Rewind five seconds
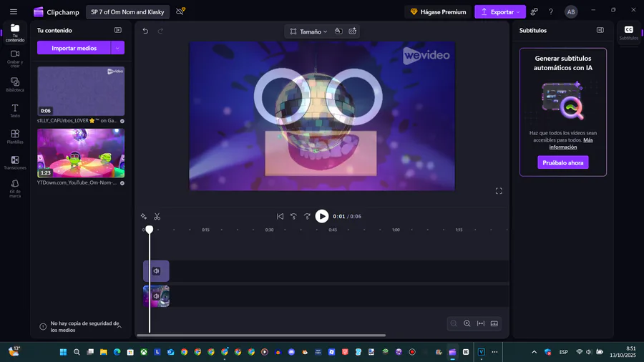Image resolution: width=644 pixels, height=362 pixels. (x=293, y=216)
